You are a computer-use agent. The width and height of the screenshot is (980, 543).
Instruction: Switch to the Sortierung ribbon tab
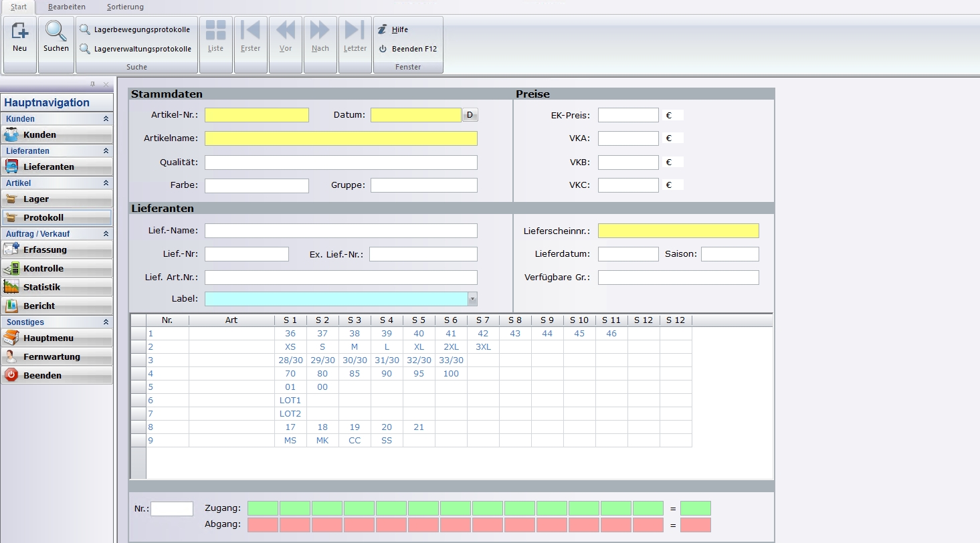(125, 7)
